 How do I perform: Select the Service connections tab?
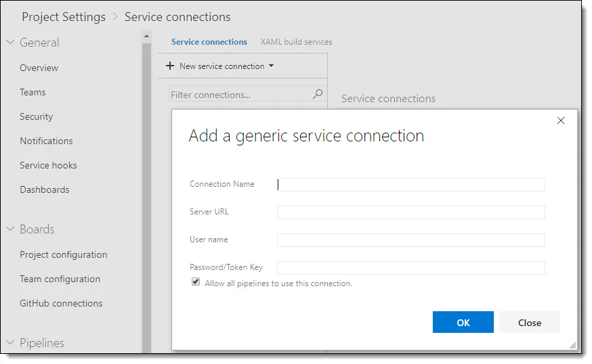[209, 42]
